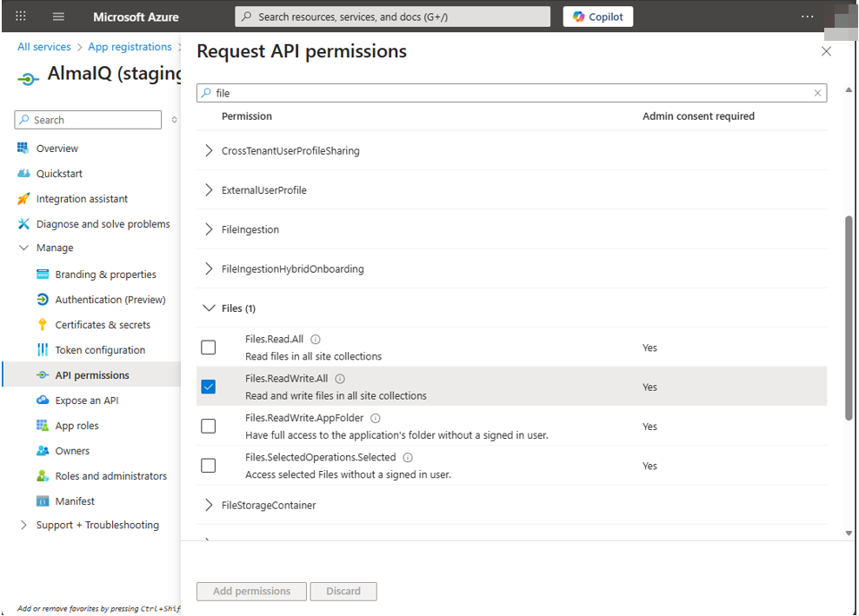Select the Certificates & secrets key icon
This screenshot has height=616, width=859.
pos(42,324)
